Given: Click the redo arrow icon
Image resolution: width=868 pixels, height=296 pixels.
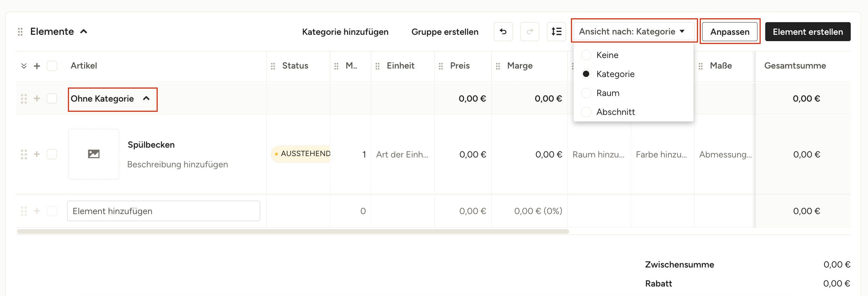Looking at the screenshot, I should pos(529,32).
